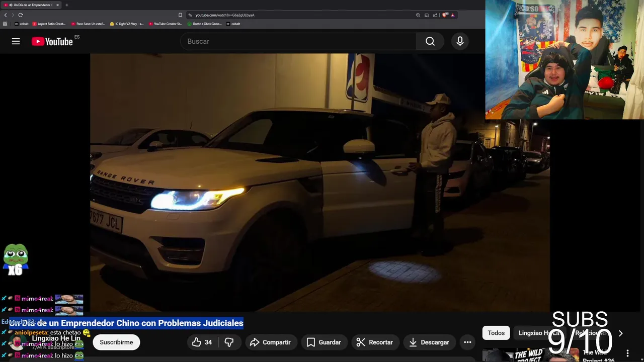Go back with browser back arrow
Image resolution: width=644 pixels, height=362 pixels.
click(6, 15)
